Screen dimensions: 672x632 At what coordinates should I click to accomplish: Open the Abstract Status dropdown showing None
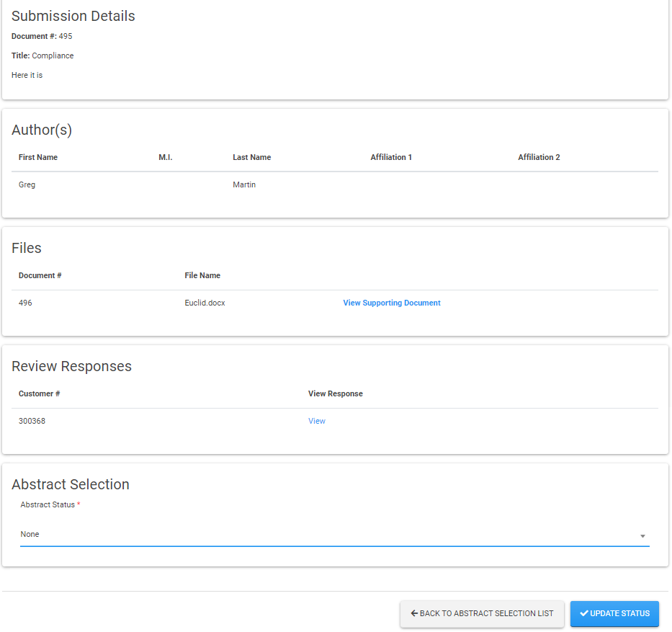pos(335,535)
